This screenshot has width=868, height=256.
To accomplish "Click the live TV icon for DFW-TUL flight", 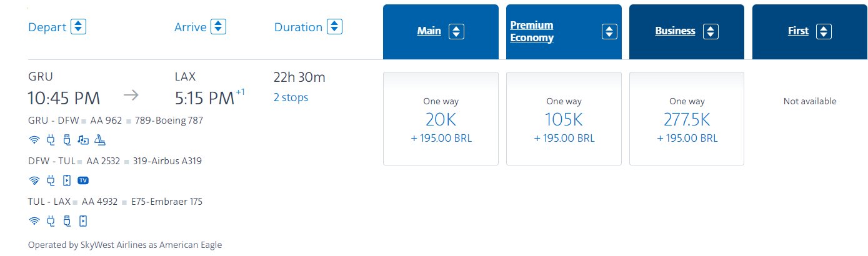I will coord(83,181).
